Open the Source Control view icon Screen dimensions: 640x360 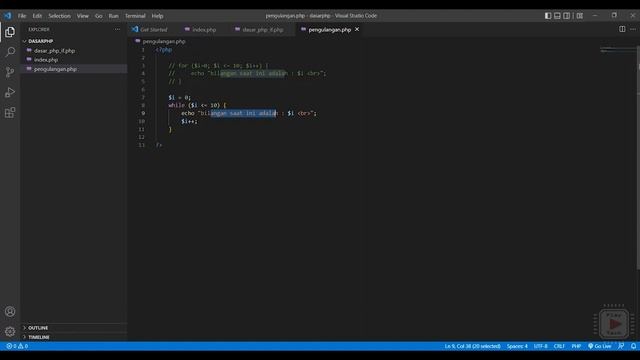pos(10,72)
